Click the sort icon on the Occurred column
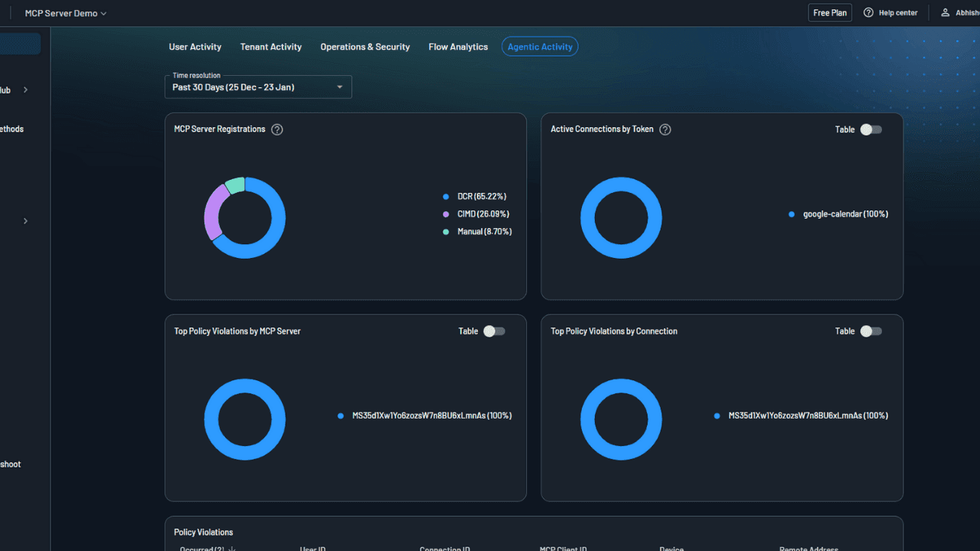This screenshot has height=551, width=980. pyautogui.click(x=234, y=548)
